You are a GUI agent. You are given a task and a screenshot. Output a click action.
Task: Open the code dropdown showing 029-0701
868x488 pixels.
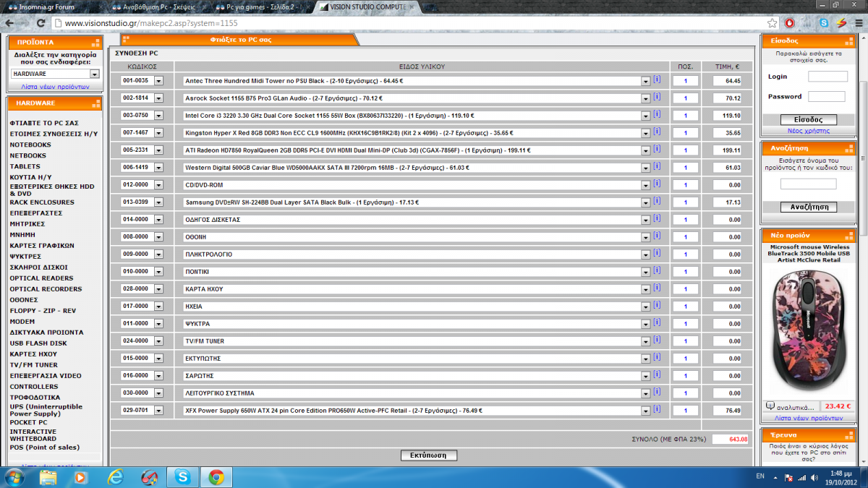click(158, 411)
